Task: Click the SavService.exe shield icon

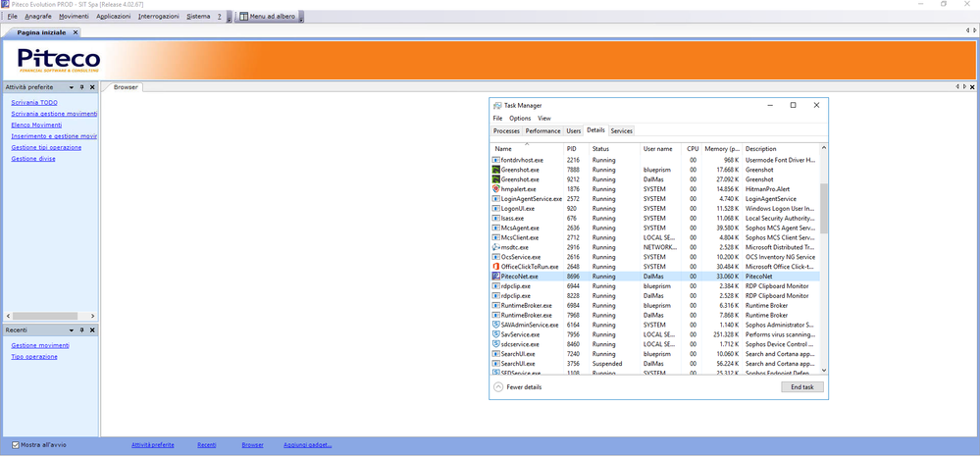Action: 496,334
